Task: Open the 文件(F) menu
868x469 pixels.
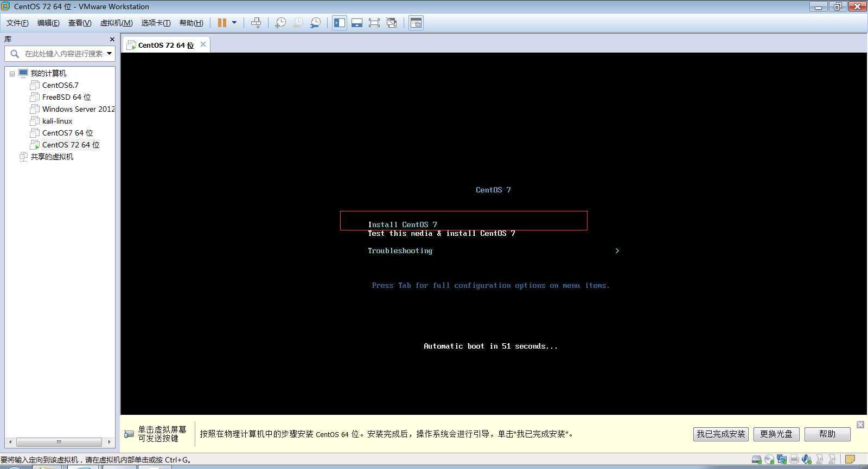Action: (17, 23)
